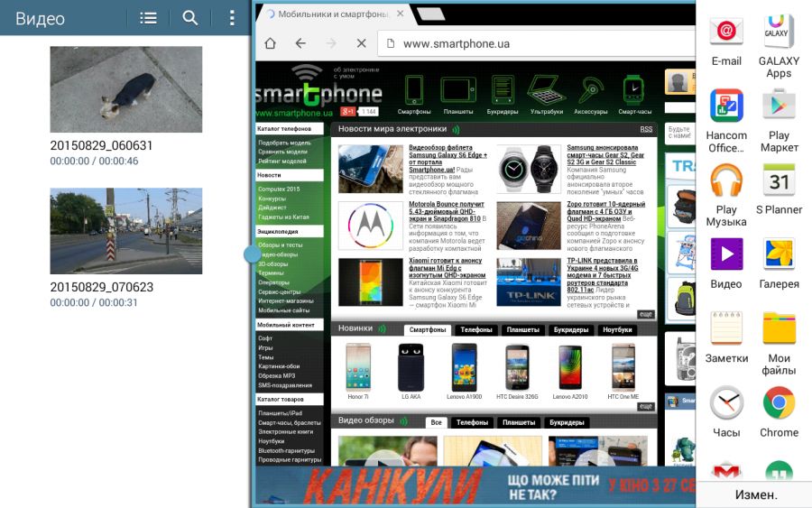
Task: Select the Планшеты tab under Видео обзоры
Action: (x=518, y=422)
